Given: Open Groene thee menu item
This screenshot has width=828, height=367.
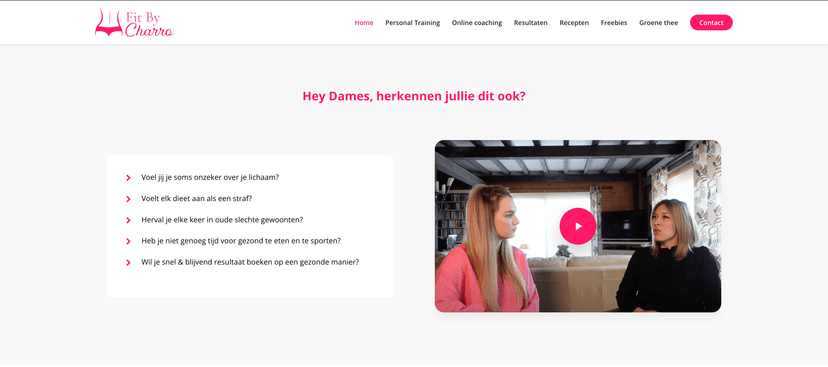Looking at the screenshot, I should coord(658,23).
